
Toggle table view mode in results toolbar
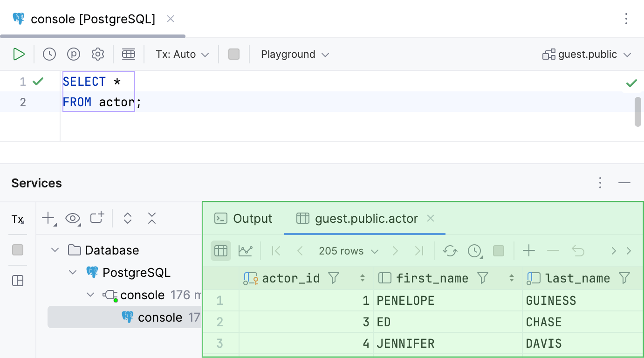point(221,251)
